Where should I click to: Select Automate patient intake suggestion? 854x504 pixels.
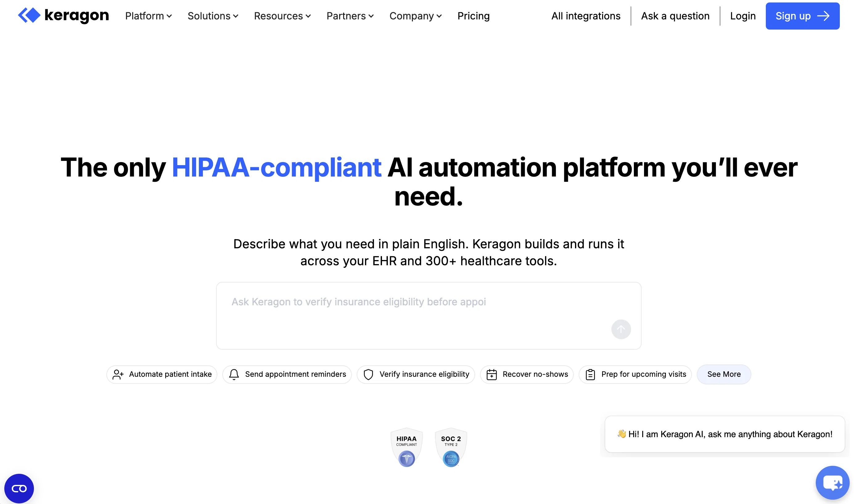click(162, 374)
